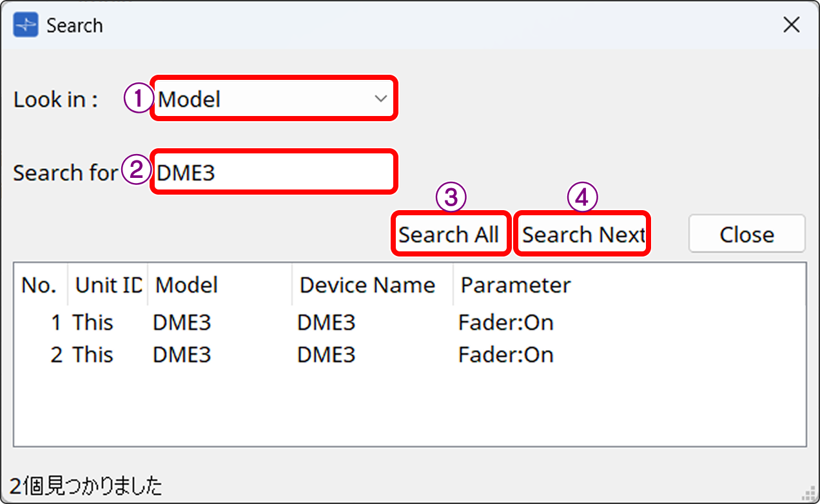Select row 1 labeled This in Unit ID

[x=93, y=322]
